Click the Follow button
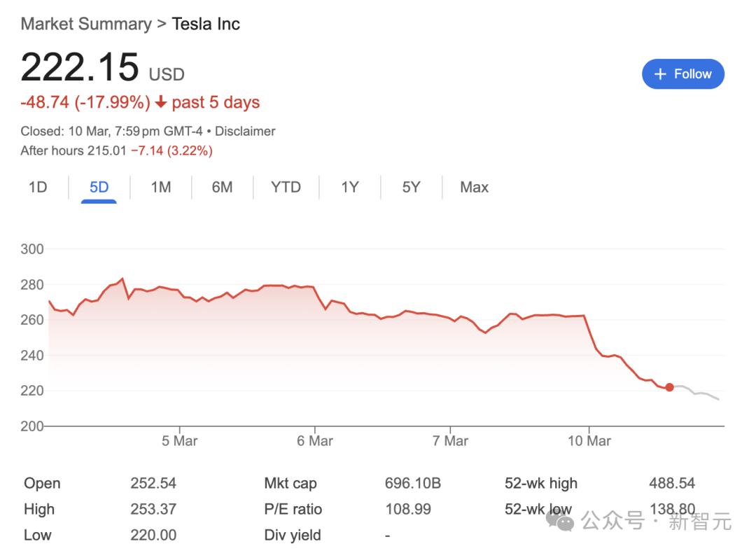Image resolution: width=756 pixels, height=551 pixels. point(682,74)
